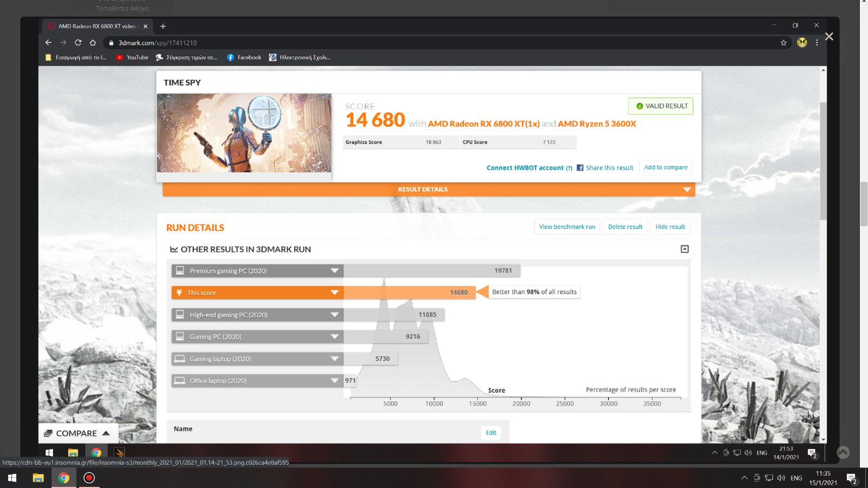Open the volume control in system tray
This screenshot has height=488, width=868.
781,478
